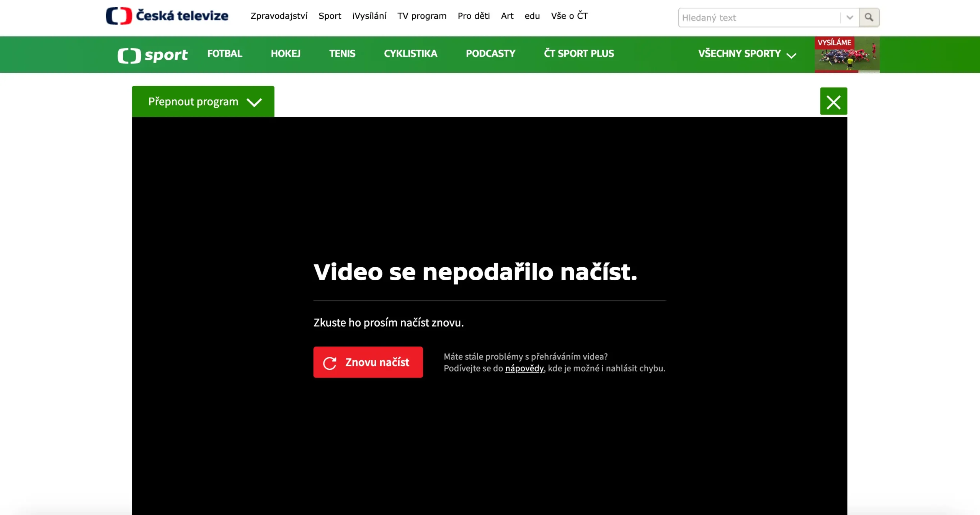Expand the Všechny sporty menu
The height and width of the screenshot is (515, 980).
pos(746,54)
